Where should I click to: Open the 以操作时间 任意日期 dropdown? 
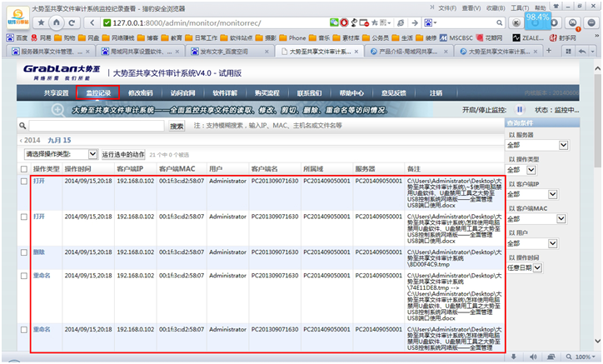537,268
